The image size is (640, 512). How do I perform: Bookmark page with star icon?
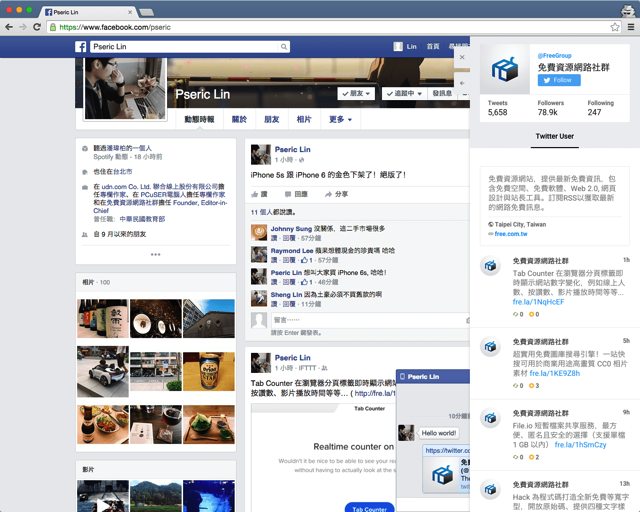click(x=615, y=27)
